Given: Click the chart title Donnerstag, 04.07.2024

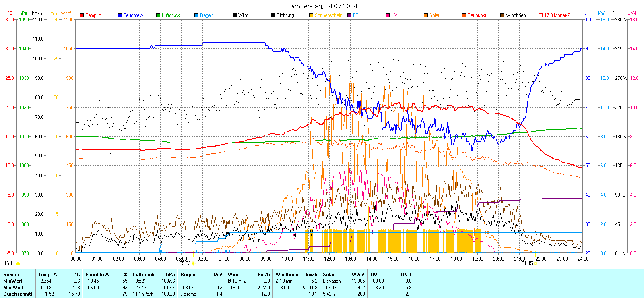Looking at the screenshot, I should click(322, 6).
